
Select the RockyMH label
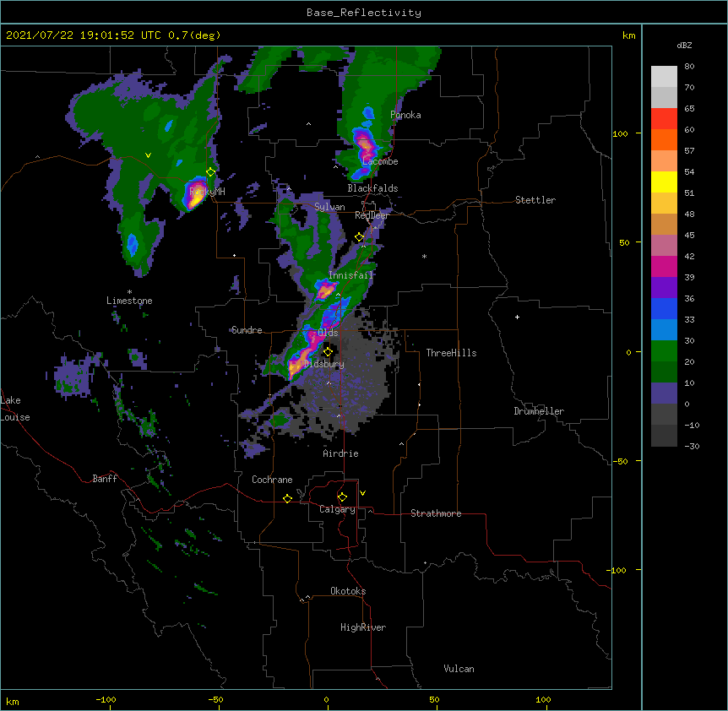click(x=207, y=191)
